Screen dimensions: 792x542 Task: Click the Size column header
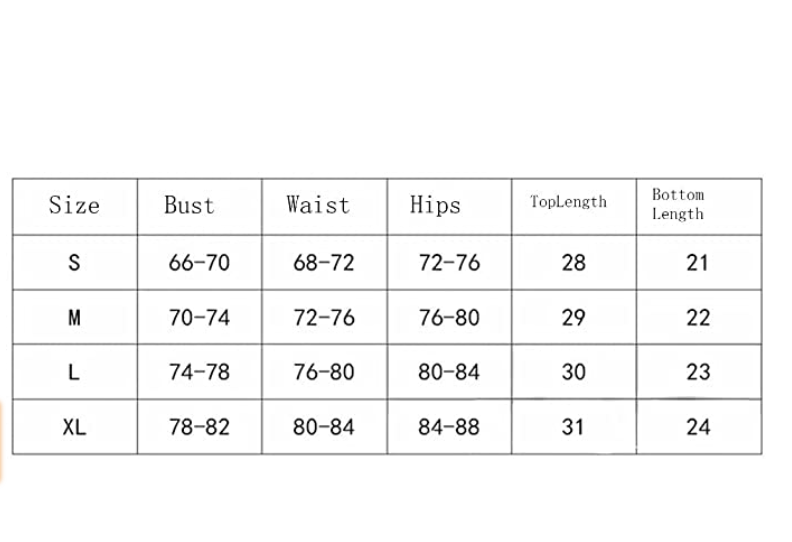click(74, 206)
